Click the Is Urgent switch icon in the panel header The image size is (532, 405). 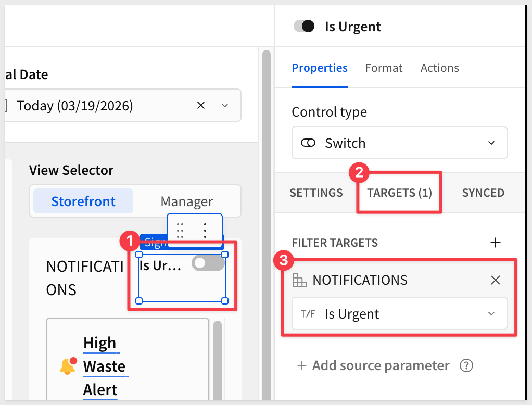pos(305,27)
